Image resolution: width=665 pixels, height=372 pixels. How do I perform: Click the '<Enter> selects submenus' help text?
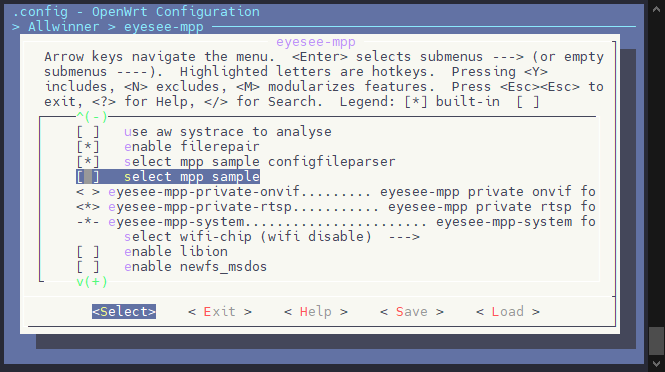point(387,57)
